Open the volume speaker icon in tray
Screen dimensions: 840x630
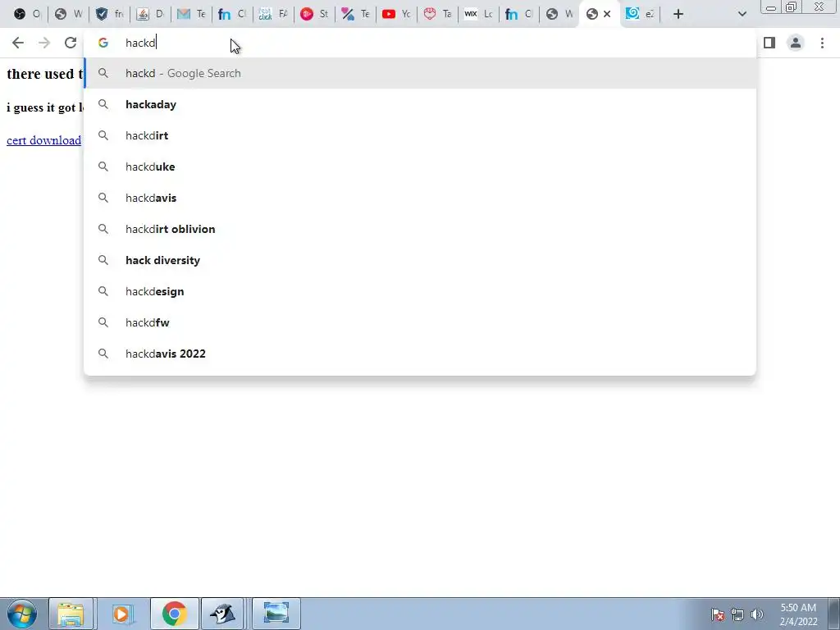click(757, 614)
